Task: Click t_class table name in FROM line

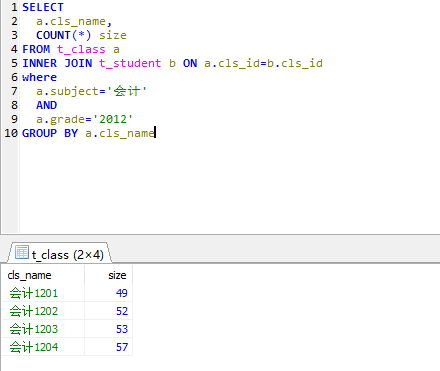Action: pyautogui.click(x=81, y=49)
